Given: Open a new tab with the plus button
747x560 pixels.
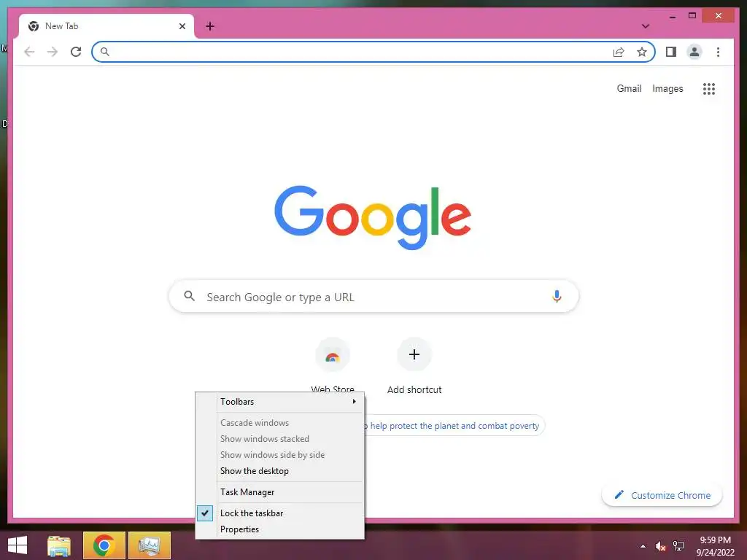Looking at the screenshot, I should pos(210,26).
